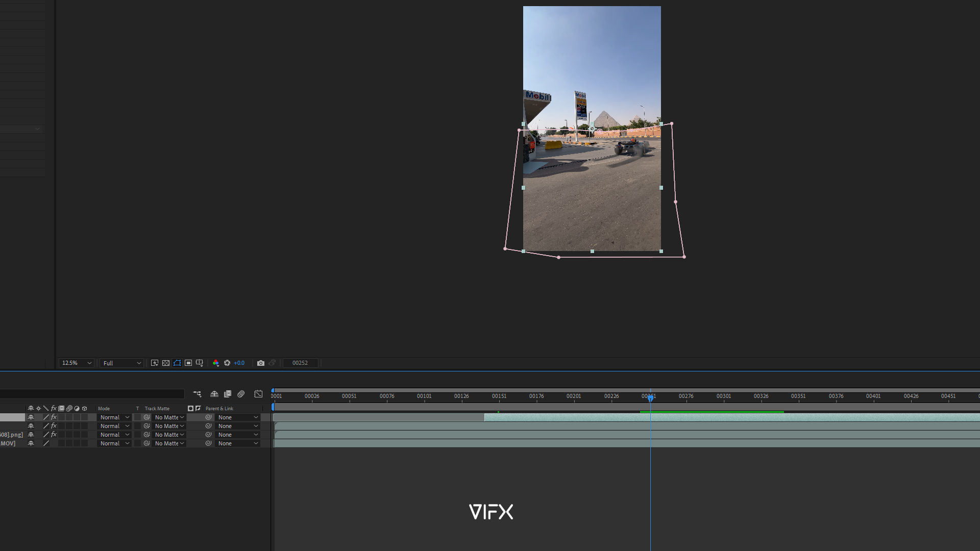Image resolution: width=980 pixels, height=551 pixels.
Task: Open Track Matte dropdown of MOV layer
Action: coord(169,443)
